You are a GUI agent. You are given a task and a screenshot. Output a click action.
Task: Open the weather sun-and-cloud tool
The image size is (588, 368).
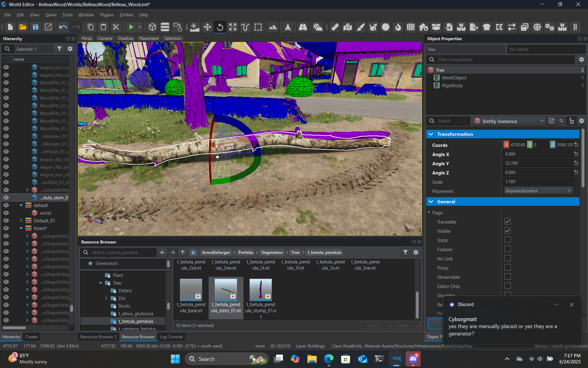point(318,27)
